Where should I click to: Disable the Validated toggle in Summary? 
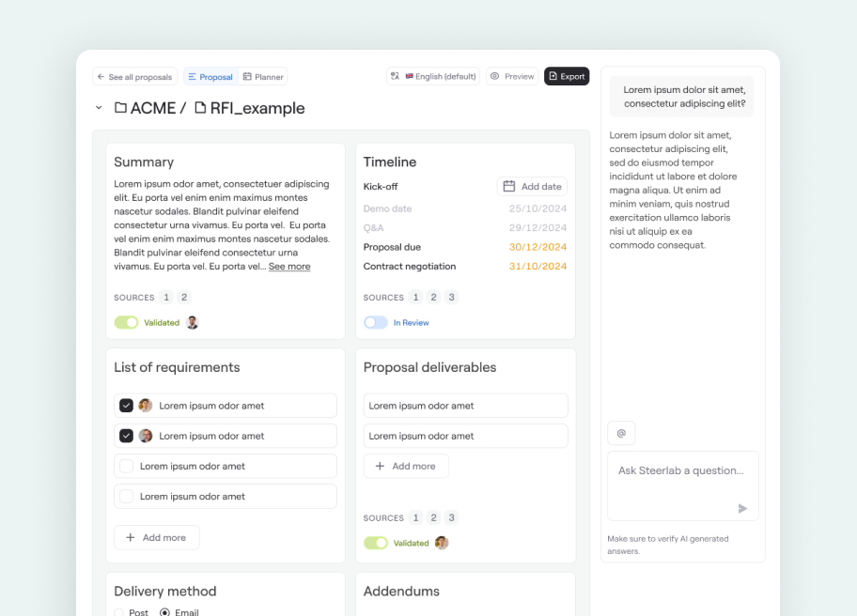[125, 322]
